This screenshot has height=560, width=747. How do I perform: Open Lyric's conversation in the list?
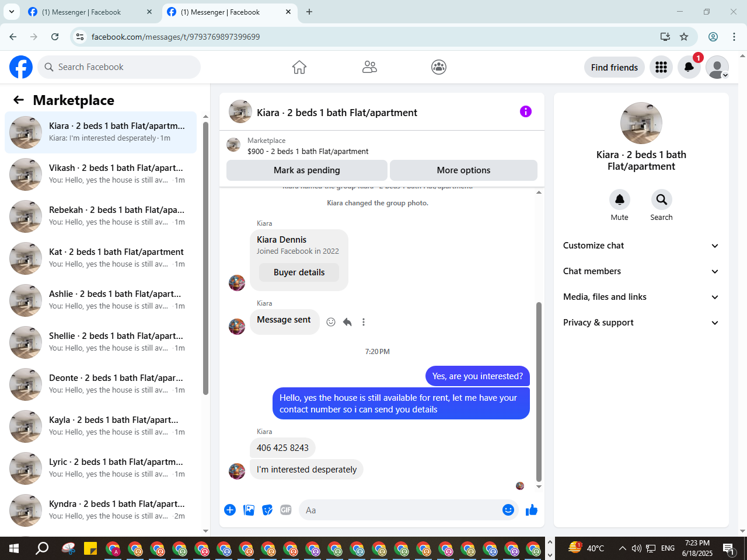(100, 468)
